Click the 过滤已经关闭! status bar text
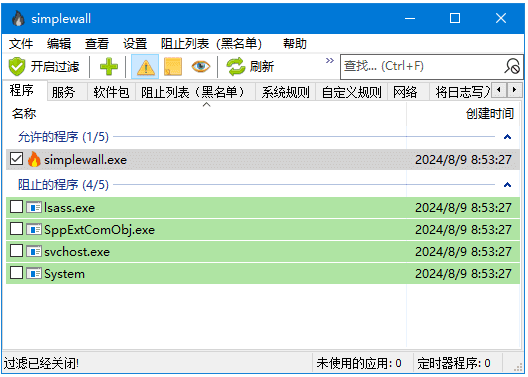The height and width of the screenshot is (377, 528). coord(41,364)
